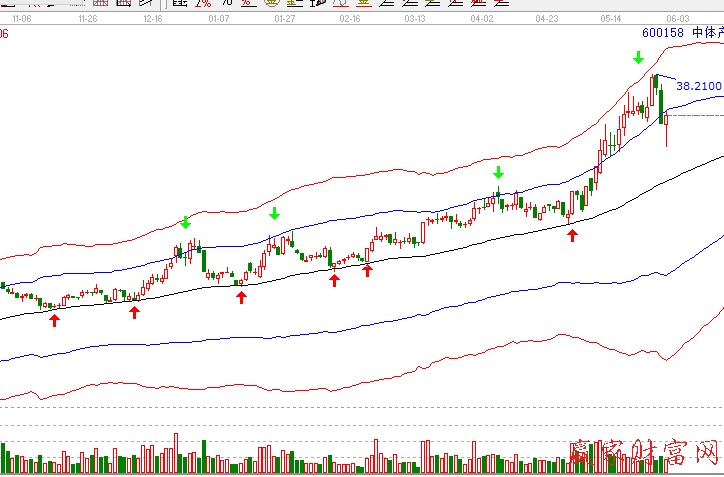Click the 05-14 date on the axis
Image resolution: width=724 pixels, height=477 pixels.
[612, 18]
